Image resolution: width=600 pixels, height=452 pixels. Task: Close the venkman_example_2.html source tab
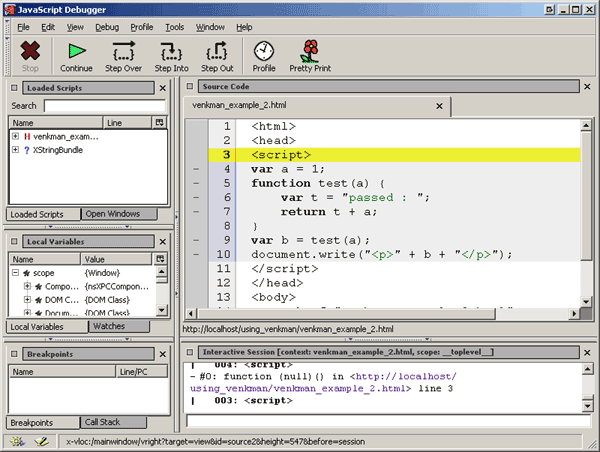439,106
